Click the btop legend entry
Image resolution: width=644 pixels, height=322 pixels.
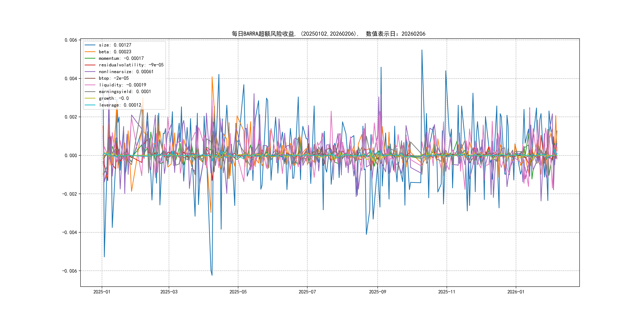(113, 78)
